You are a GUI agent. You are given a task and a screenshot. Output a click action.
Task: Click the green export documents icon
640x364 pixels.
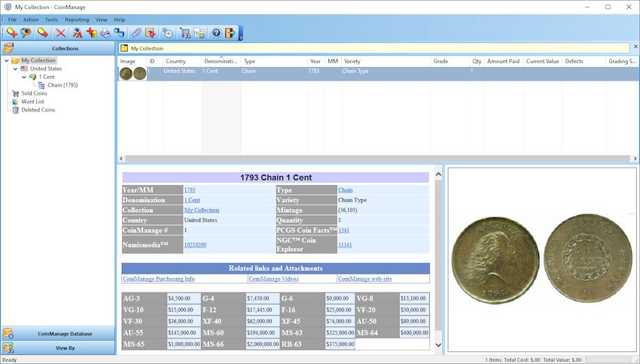point(200,33)
